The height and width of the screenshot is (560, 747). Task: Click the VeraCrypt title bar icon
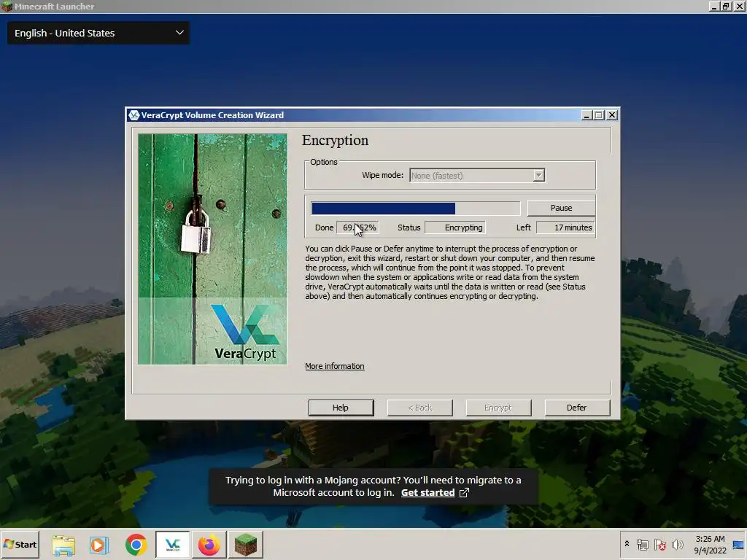(x=134, y=114)
